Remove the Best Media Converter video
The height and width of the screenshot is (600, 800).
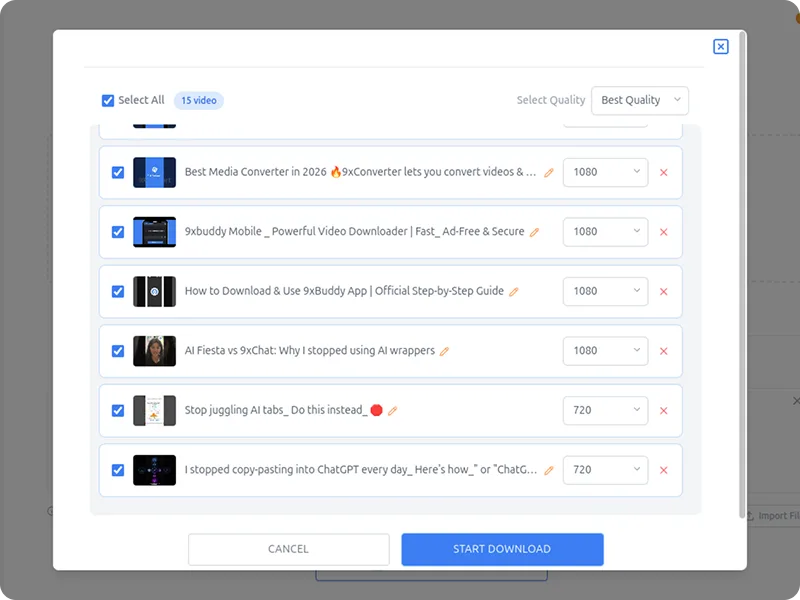tap(664, 173)
